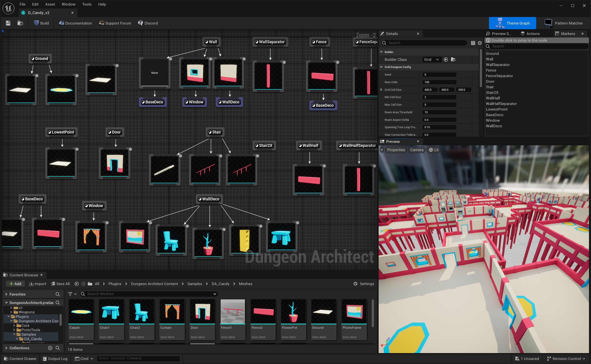This screenshot has height=364, width=591.
Task: Select the None mesh node under Wall
Action: (x=154, y=73)
